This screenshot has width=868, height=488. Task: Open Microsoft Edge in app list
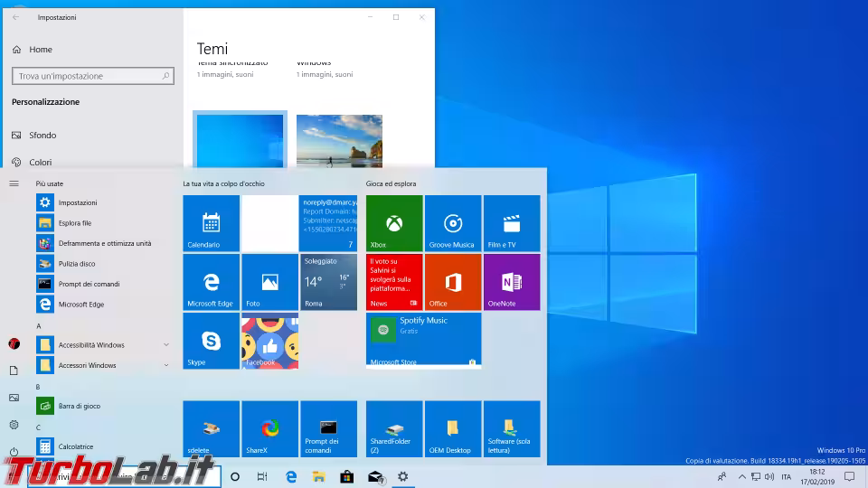click(103, 305)
